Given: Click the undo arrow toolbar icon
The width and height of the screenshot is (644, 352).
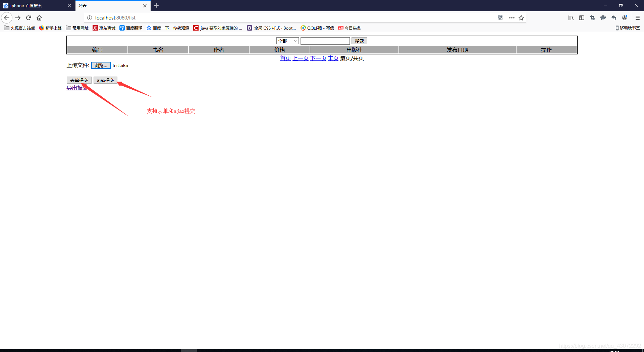Looking at the screenshot, I should coord(614,18).
